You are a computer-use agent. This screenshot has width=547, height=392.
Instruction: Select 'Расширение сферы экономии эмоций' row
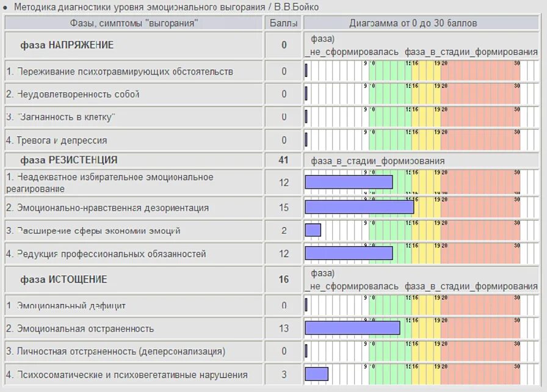click(x=134, y=231)
